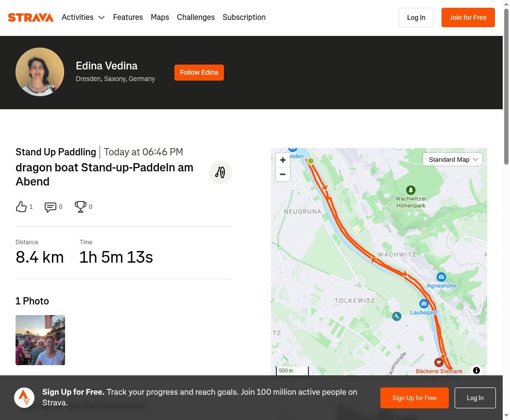Open map info circle icon
Viewport: 510px width, 420px height.
pyautogui.click(x=476, y=370)
